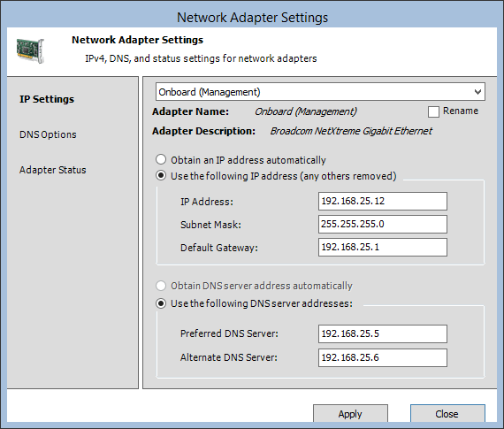This screenshot has height=429, width=504.
Task: Switch to Adapter Status section
Action: (x=53, y=170)
